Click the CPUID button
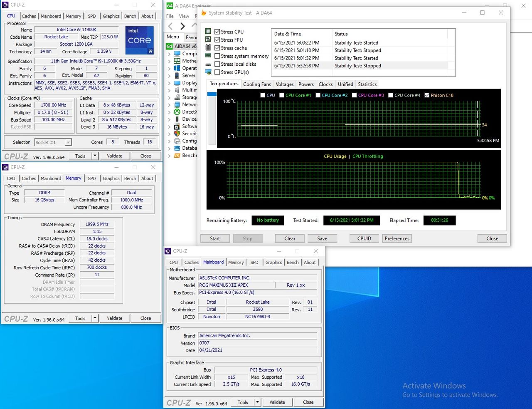Viewport: 532px width, 409px height. pyautogui.click(x=364, y=238)
